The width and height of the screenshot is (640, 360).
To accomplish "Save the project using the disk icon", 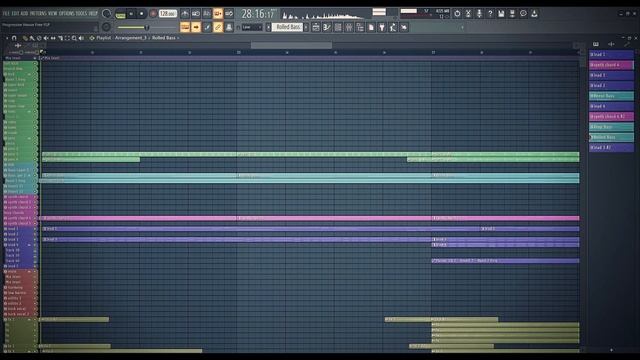I will tap(501, 13).
